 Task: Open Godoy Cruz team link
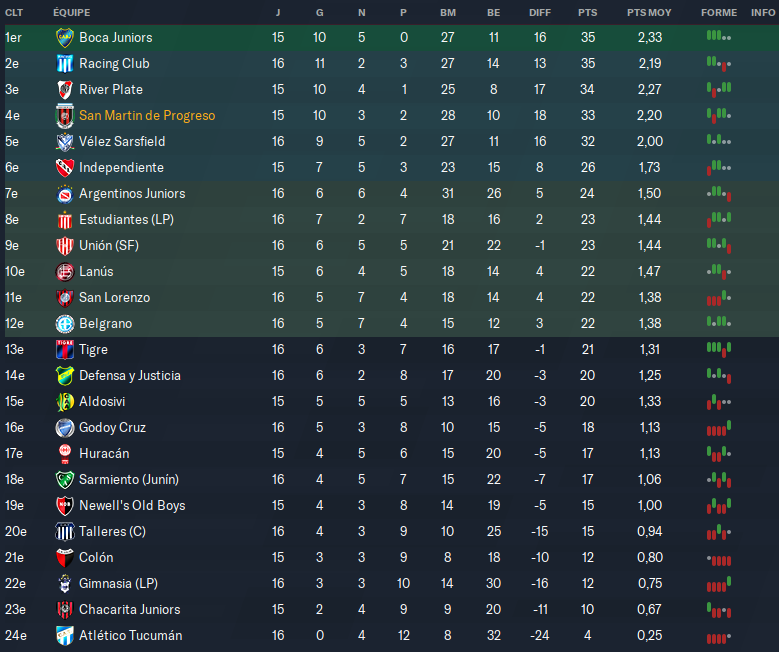point(112,427)
